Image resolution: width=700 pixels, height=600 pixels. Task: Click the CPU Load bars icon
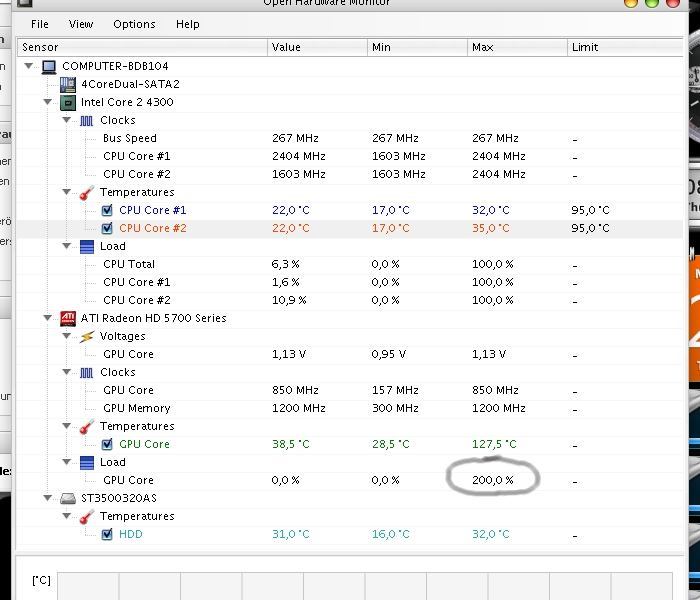coord(87,246)
